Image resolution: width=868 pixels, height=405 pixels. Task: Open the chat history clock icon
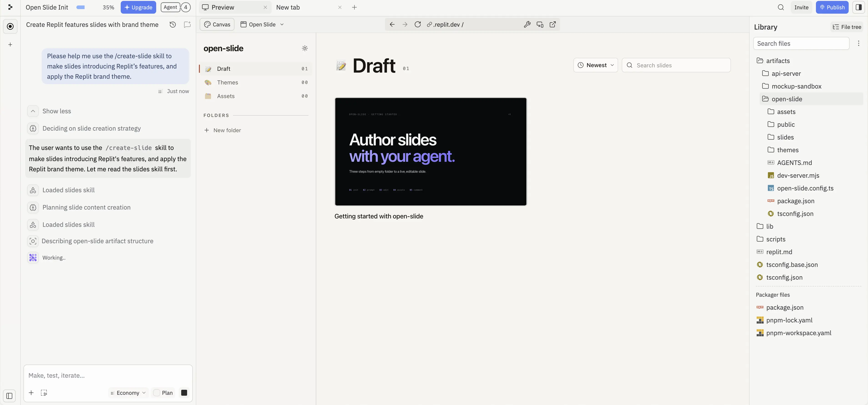[x=173, y=25]
